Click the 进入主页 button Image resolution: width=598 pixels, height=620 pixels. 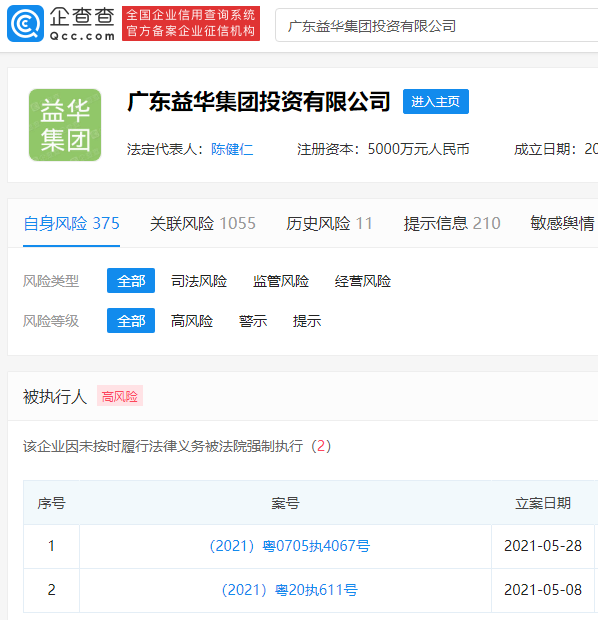click(436, 102)
